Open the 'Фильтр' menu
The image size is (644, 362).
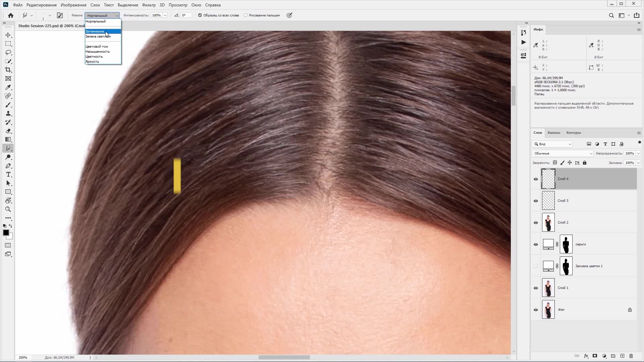tap(149, 5)
